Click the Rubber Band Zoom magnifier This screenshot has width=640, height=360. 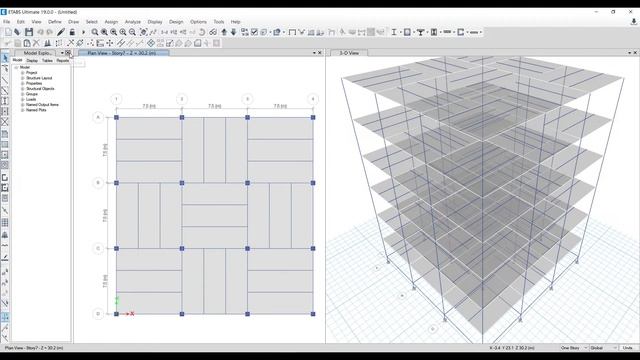pyautogui.click(x=95, y=32)
